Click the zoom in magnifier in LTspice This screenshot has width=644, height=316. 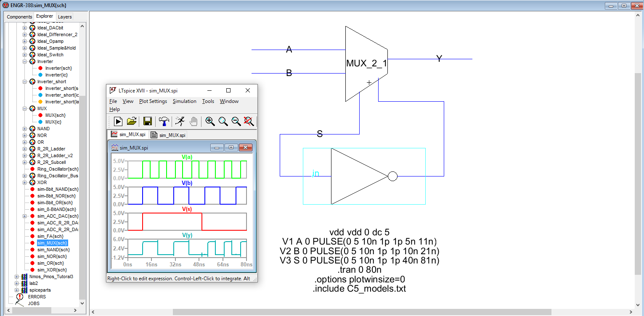click(210, 121)
